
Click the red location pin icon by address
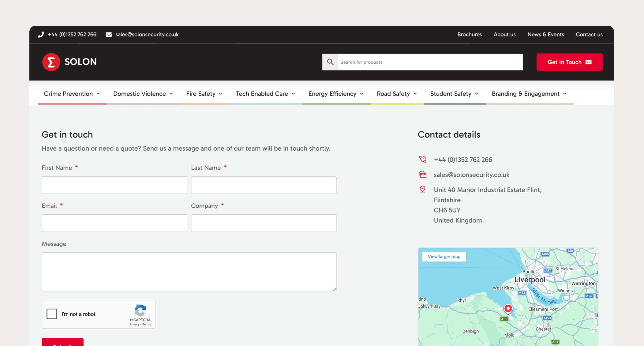[x=422, y=190]
